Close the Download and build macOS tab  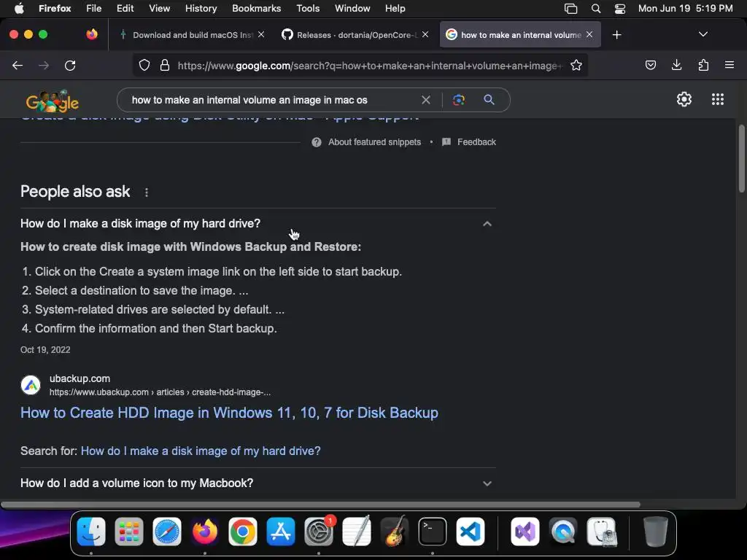click(261, 35)
